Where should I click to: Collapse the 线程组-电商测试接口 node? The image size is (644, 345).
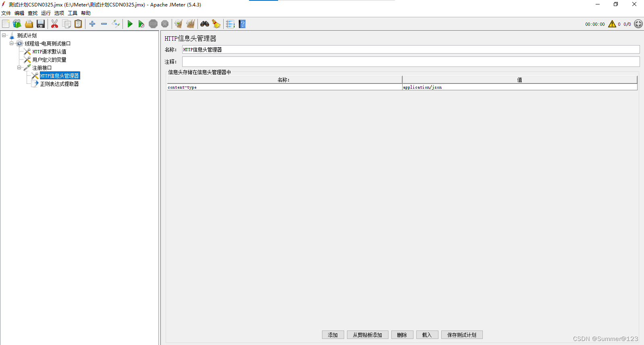tap(12, 44)
